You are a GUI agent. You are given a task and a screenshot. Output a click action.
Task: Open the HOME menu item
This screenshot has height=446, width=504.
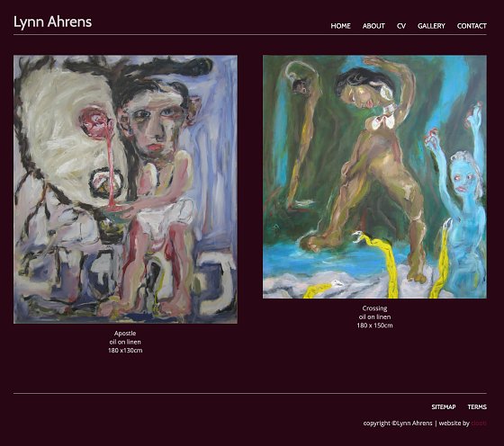[340, 26]
